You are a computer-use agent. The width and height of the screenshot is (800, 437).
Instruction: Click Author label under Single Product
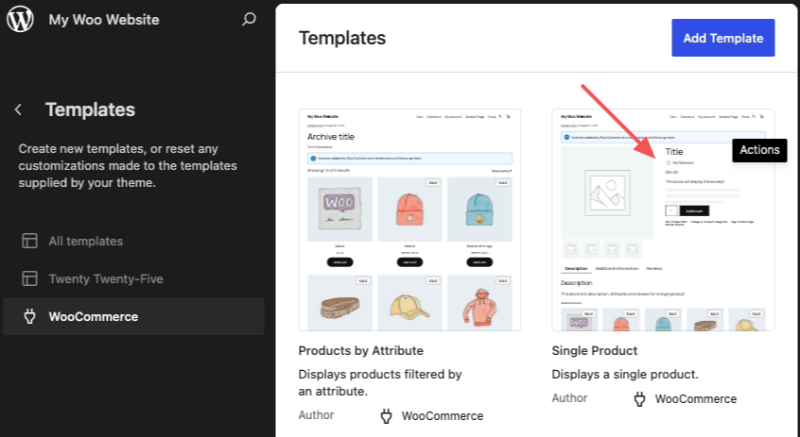pyautogui.click(x=569, y=398)
